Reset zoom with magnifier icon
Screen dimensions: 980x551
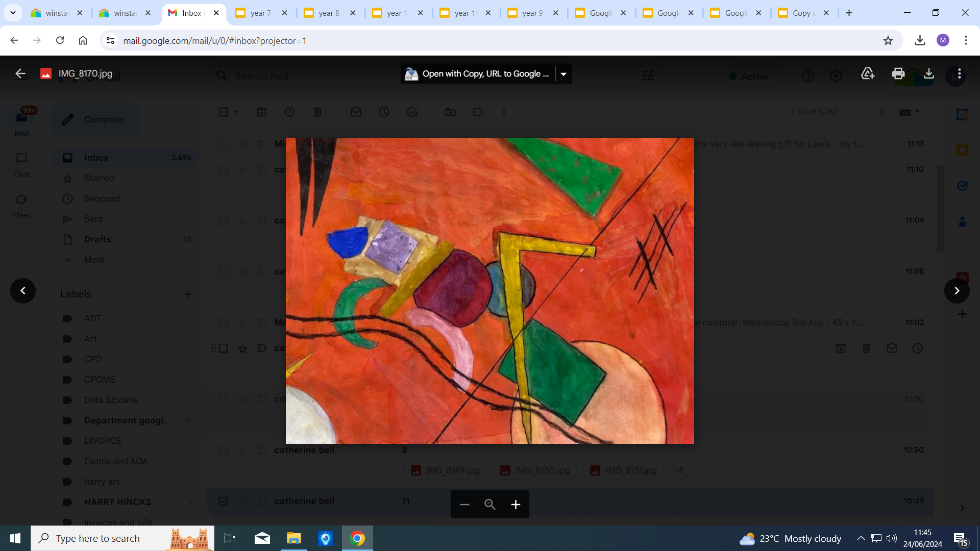(490, 504)
